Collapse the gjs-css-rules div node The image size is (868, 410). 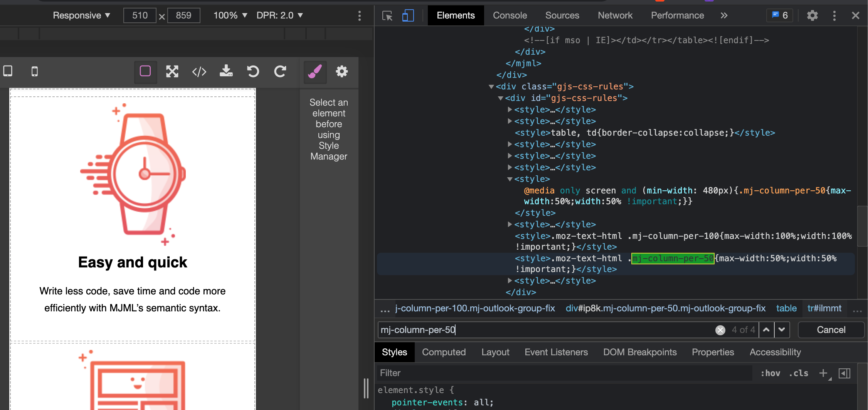(x=491, y=86)
